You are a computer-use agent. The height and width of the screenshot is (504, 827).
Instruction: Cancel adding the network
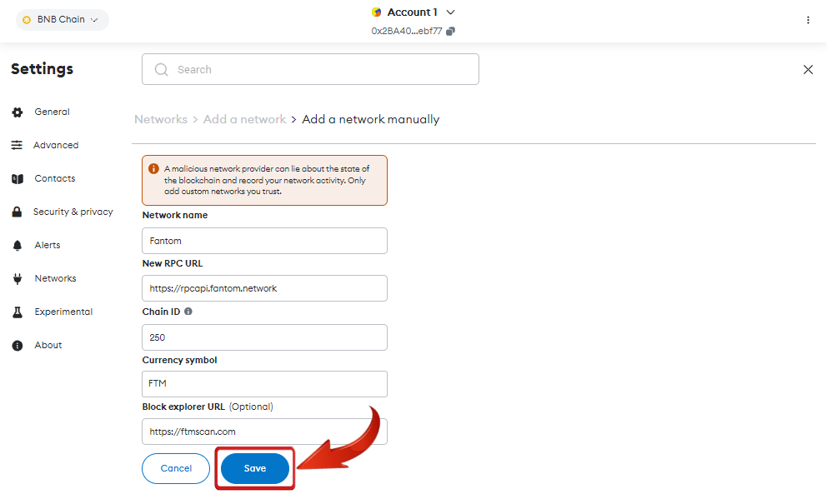[176, 468]
